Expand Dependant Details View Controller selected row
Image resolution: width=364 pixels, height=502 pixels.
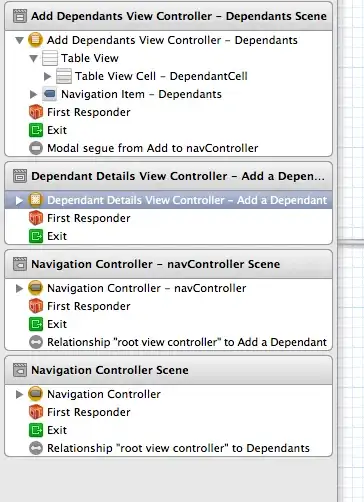tap(19, 200)
